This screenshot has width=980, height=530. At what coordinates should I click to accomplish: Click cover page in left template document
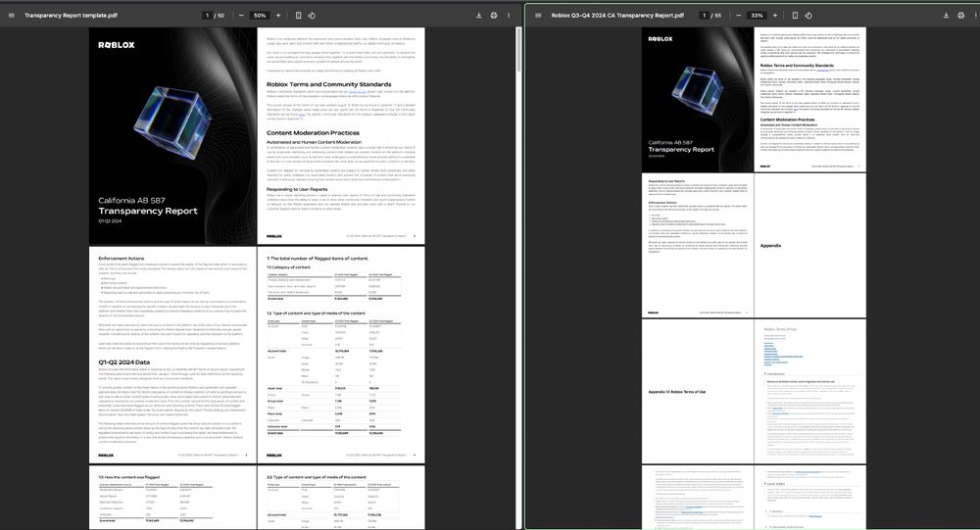[x=173, y=135]
